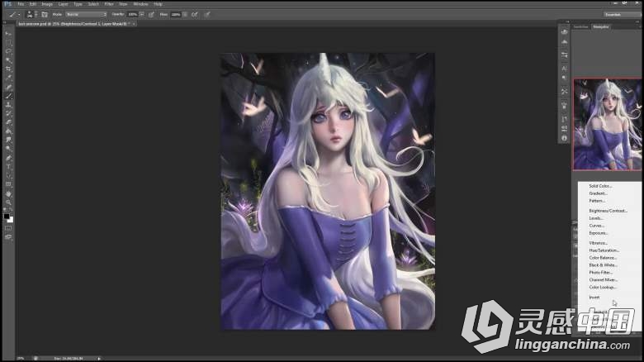Click the Opacity value field
This screenshot has width=644, height=362.
(132, 14)
